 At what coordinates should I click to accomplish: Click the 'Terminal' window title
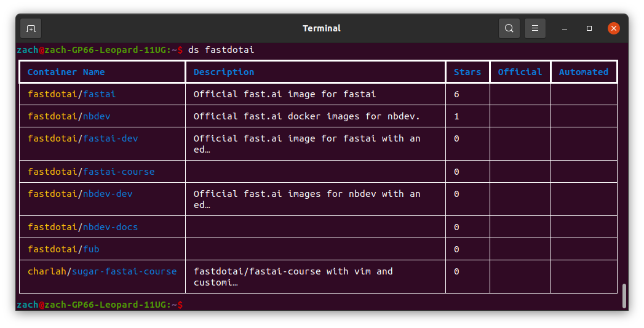point(322,28)
